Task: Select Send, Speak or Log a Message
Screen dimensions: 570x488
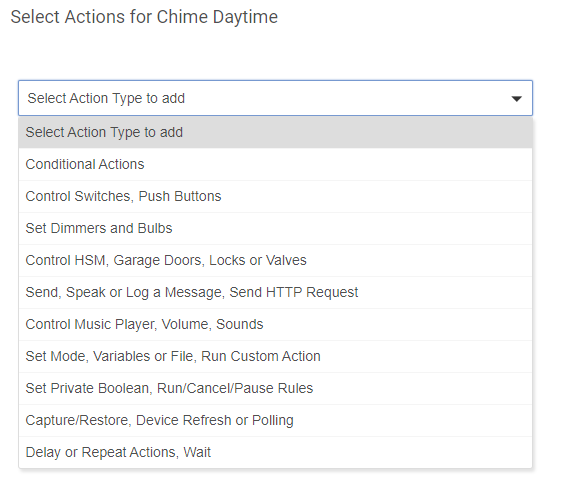Action: click(x=275, y=292)
